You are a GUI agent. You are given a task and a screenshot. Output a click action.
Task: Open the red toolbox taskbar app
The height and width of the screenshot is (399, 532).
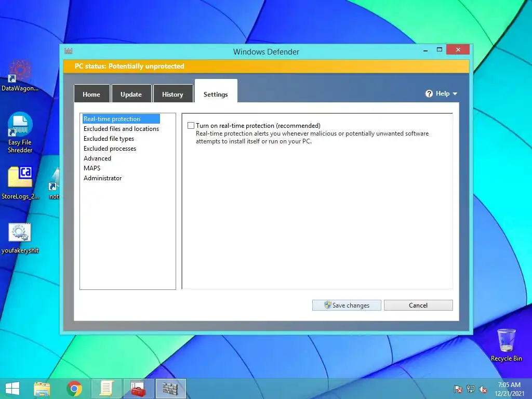[x=138, y=389]
